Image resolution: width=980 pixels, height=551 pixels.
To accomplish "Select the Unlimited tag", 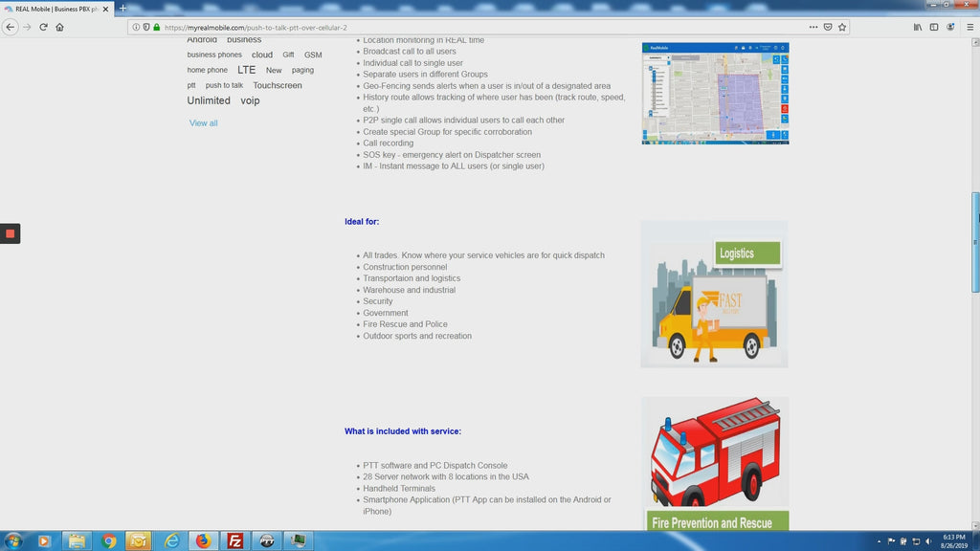I will coord(209,100).
